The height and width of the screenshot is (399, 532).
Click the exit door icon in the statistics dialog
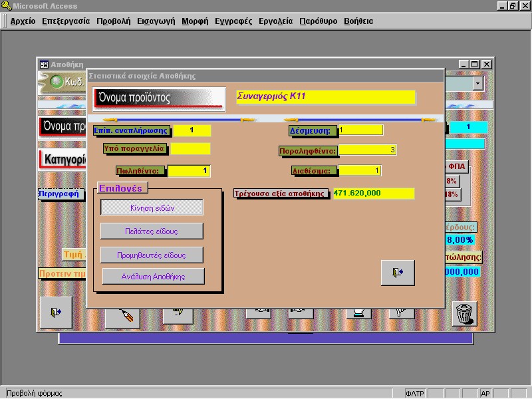[398, 273]
